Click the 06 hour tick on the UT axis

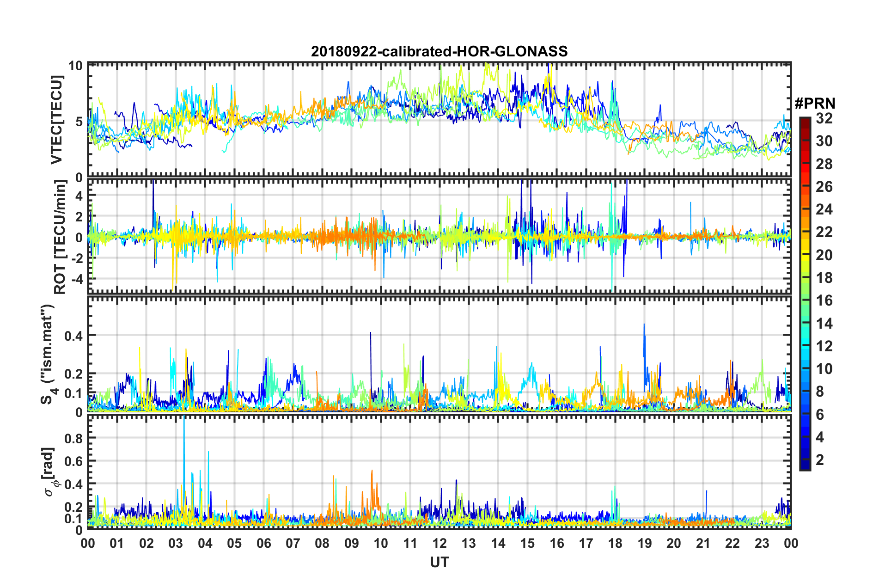click(263, 543)
